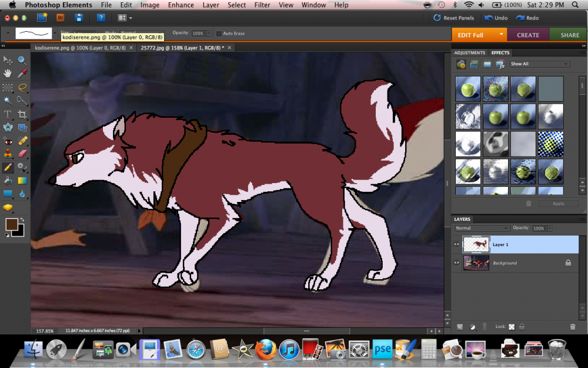Open the Normal blend mode dropdown
588x368 pixels.
482,228
